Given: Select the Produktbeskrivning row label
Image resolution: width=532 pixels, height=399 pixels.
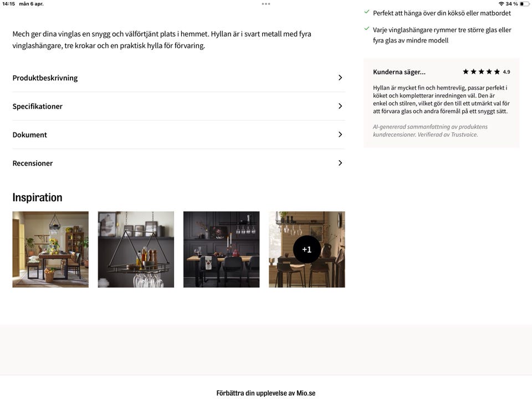Looking at the screenshot, I should point(45,78).
